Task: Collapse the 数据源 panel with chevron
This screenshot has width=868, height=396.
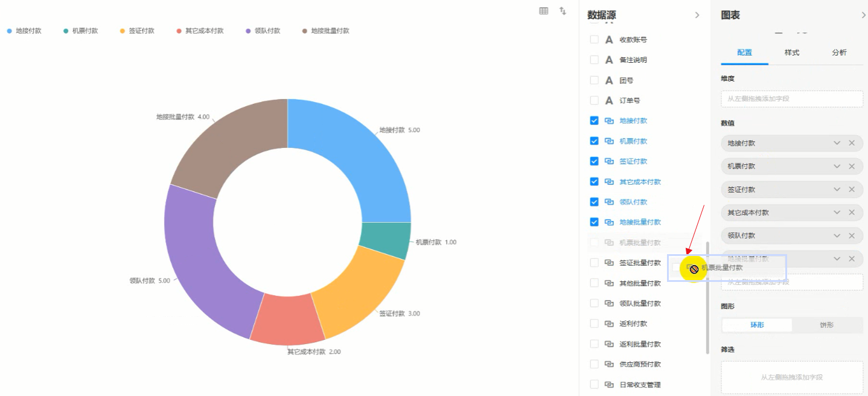Action: click(x=697, y=15)
